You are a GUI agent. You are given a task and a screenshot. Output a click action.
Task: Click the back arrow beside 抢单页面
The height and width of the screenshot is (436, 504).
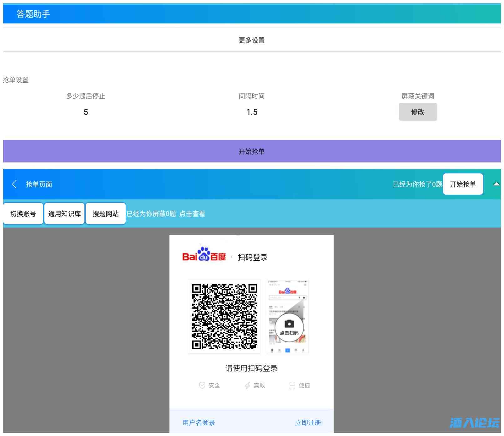[14, 184]
